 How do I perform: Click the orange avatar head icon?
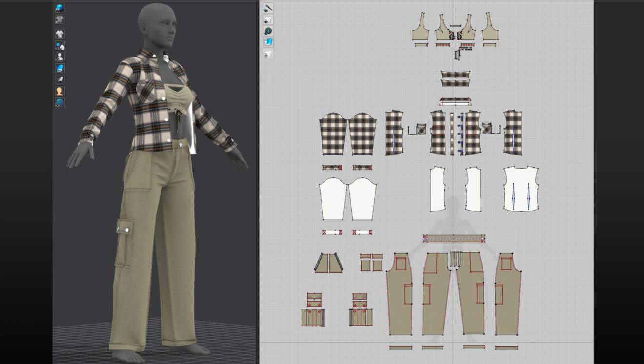tap(60, 91)
